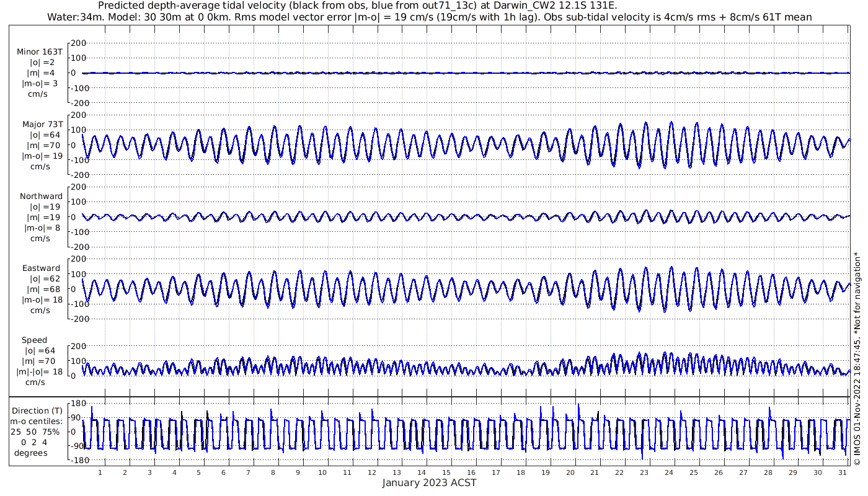The image size is (868, 496).
Task: Click the Eastward component label
Action: 41,268
